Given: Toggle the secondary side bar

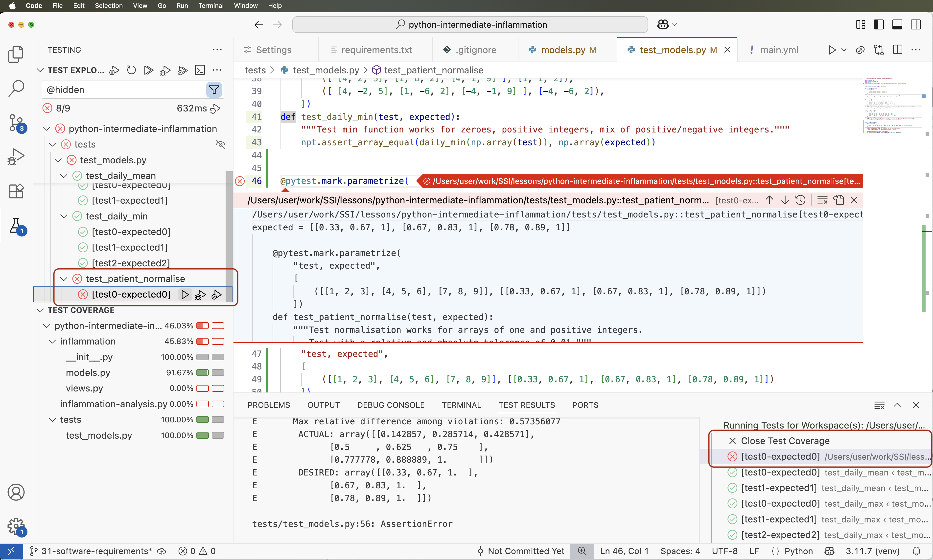Looking at the screenshot, I should click(916, 24).
